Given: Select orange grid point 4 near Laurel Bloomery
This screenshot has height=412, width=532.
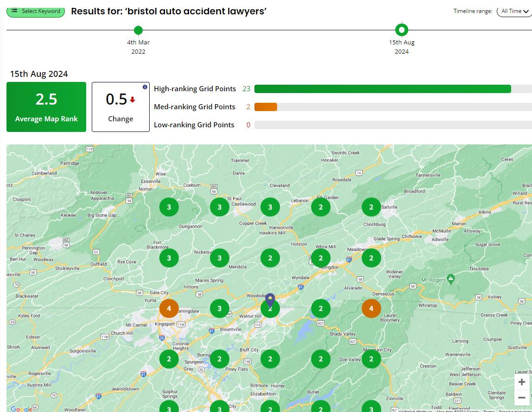Looking at the screenshot, I should (371, 308).
